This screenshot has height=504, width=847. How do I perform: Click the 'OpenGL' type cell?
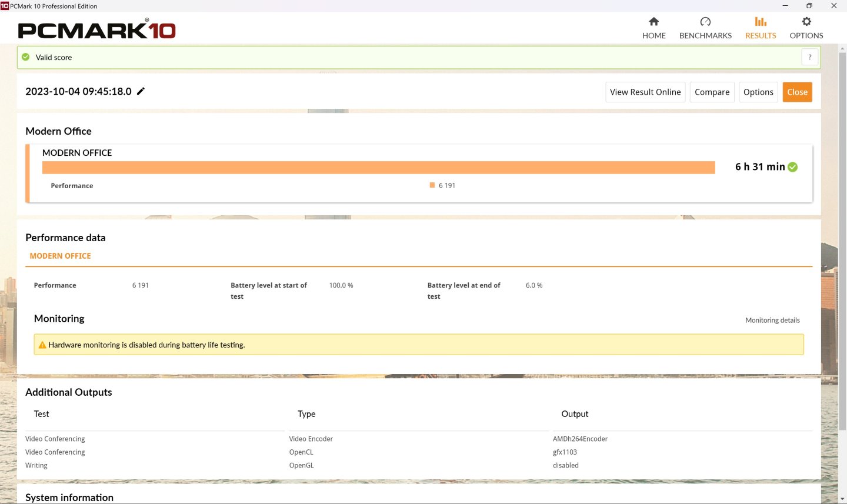click(x=302, y=465)
